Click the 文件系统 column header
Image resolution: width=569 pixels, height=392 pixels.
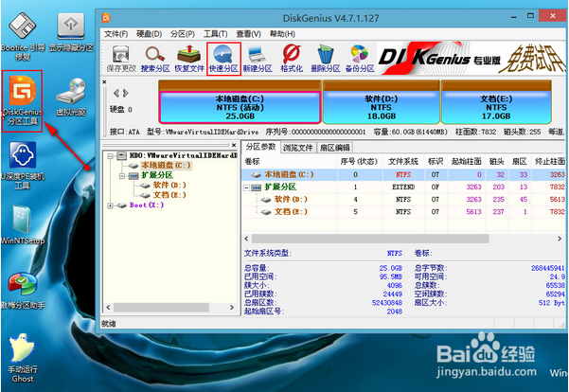[403, 162]
